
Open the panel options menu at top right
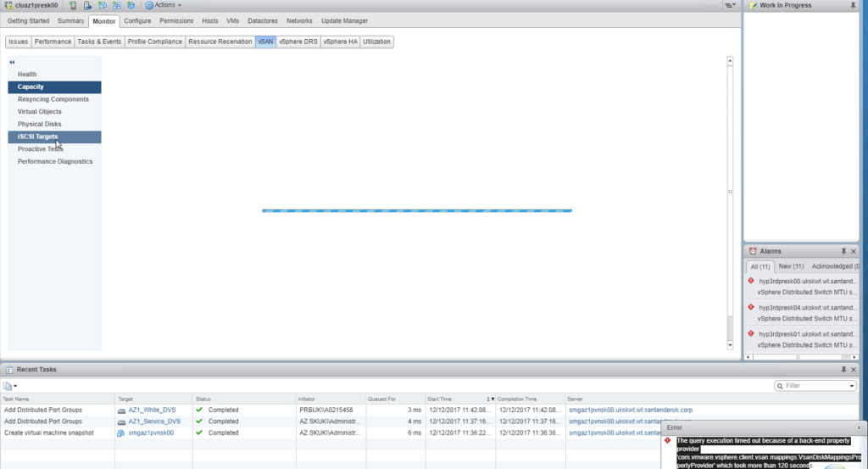729,5
